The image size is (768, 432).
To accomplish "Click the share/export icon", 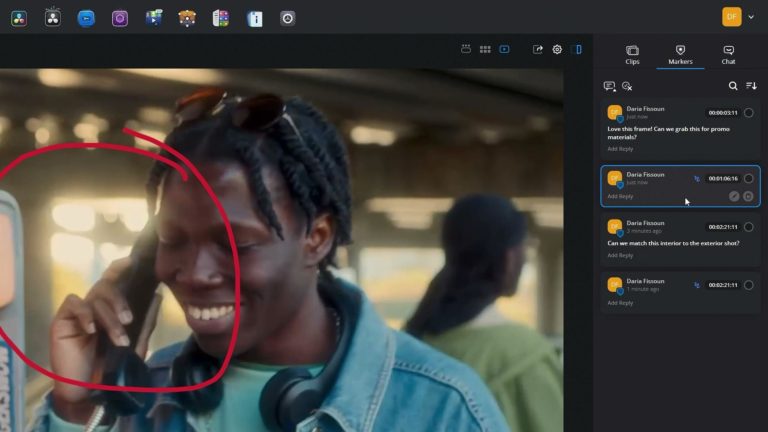I will pyautogui.click(x=537, y=49).
